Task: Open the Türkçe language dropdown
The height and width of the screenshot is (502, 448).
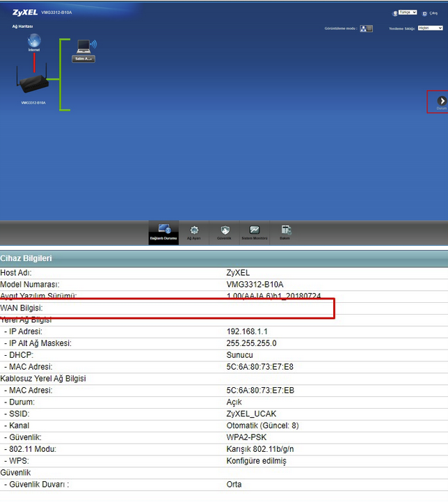Action: point(408,12)
